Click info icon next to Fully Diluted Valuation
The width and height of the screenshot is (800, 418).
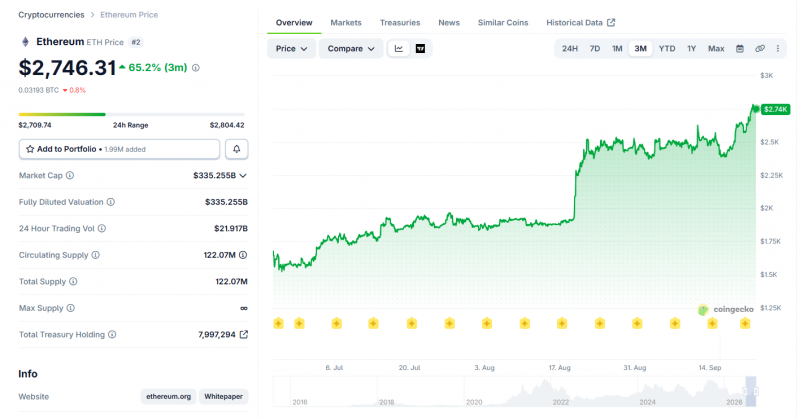(x=111, y=202)
